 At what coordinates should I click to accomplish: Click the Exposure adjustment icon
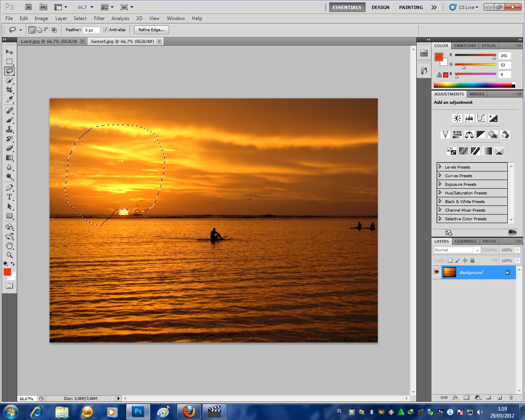tap(493, 118)
